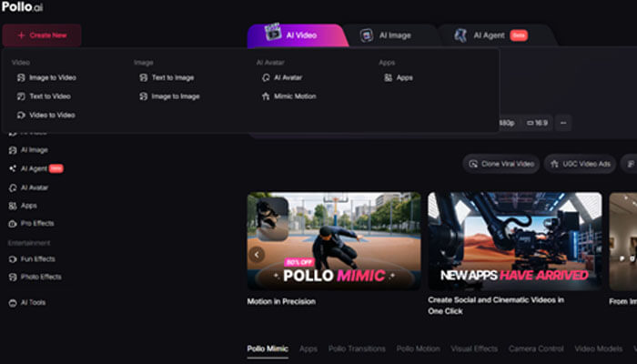Click the AI Image tab icon
This screenshot has width=637, height=364.
point(367,35)
